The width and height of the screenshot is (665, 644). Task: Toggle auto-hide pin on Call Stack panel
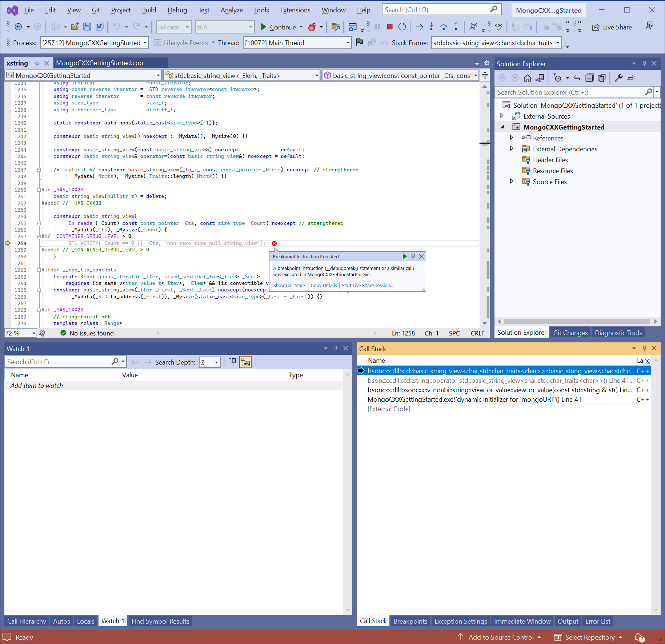[644, 349]
